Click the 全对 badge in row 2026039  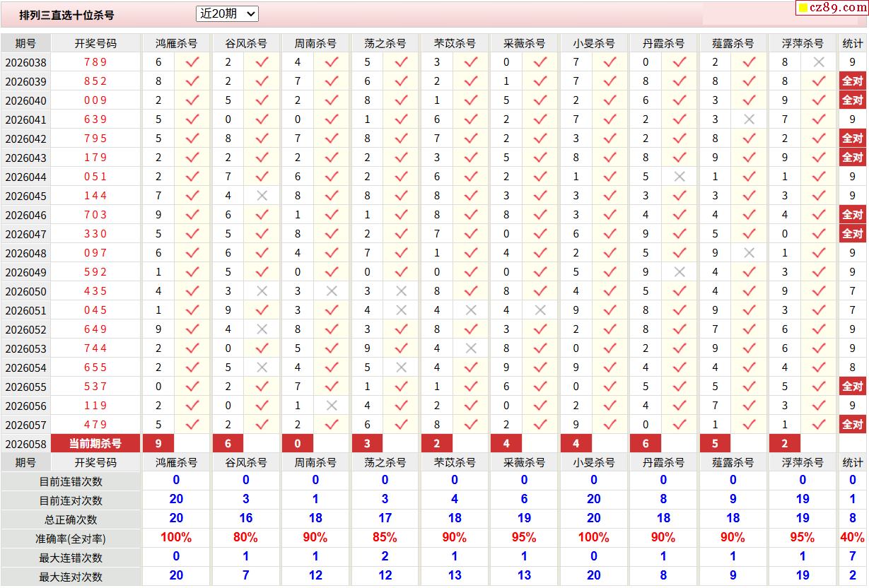852,81
